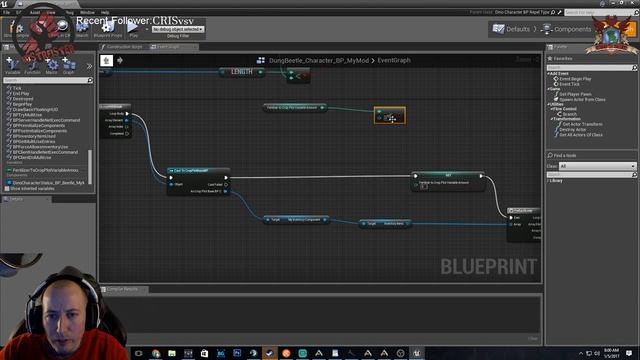Expand the Library category

click(x=549, y=180)
